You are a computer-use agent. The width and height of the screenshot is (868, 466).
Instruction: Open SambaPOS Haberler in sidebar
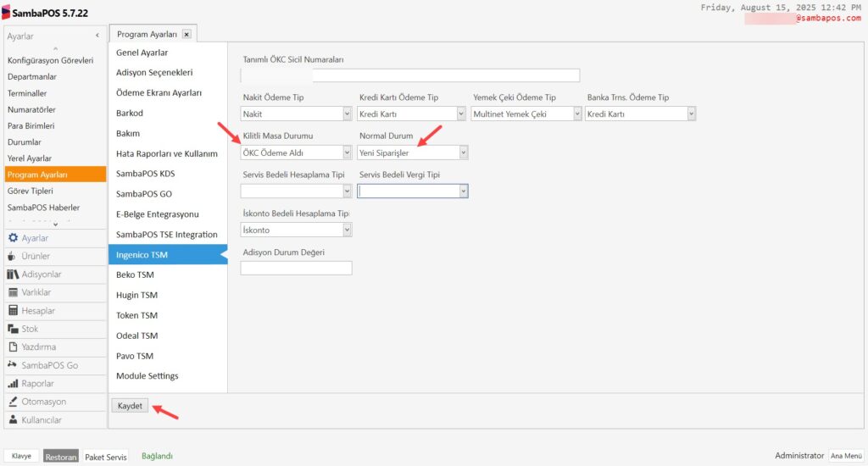pos(55,207)
